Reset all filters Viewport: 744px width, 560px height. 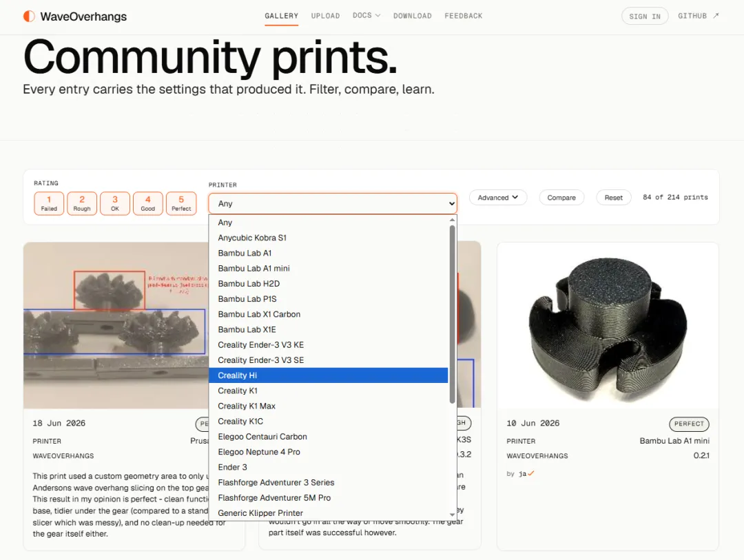[x=614, y=198]
